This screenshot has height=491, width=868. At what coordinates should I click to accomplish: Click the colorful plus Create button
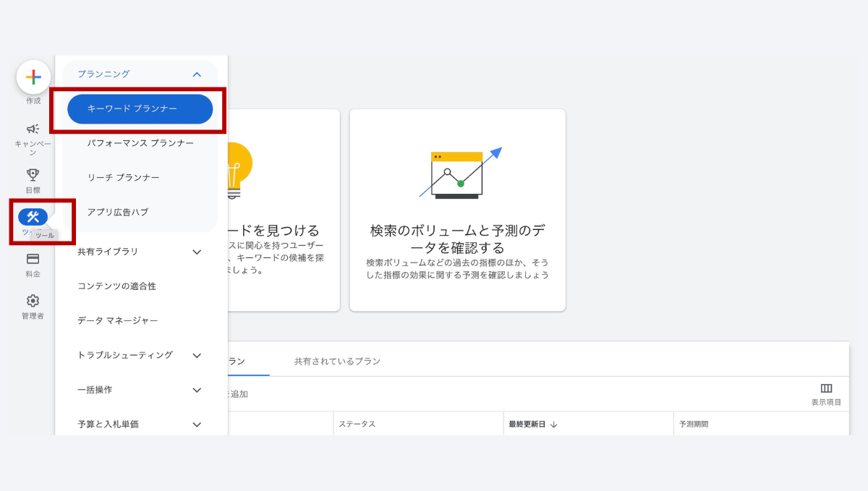pyautogui.click(x=33, y=77)
